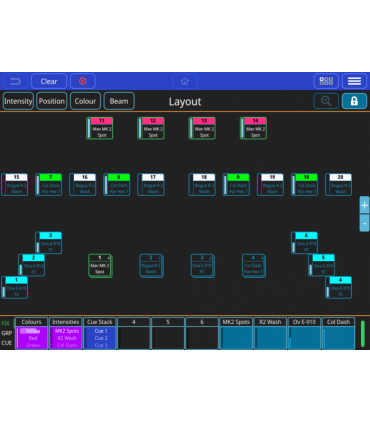Image resolution: width=370 pixels, height=422 pixels.
Task: Select fixture 15 Rogue R2 Wash
Action: pyautogui.click(x=15, y=184)
